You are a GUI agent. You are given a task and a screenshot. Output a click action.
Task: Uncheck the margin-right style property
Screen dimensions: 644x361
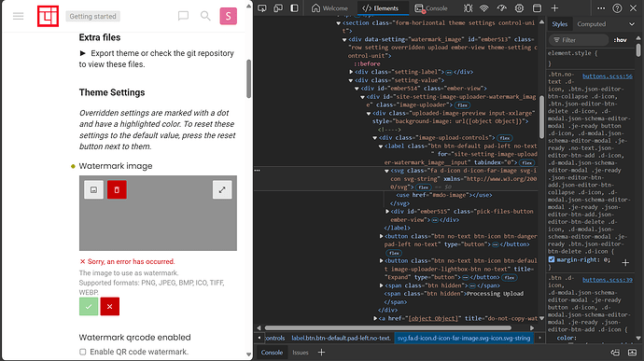pos(552,259)
